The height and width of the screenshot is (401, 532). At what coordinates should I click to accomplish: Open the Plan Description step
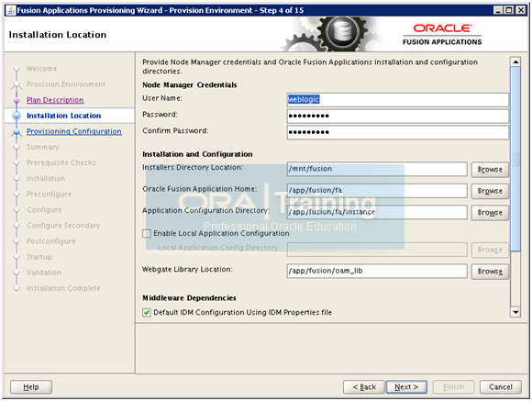(55, 100)
